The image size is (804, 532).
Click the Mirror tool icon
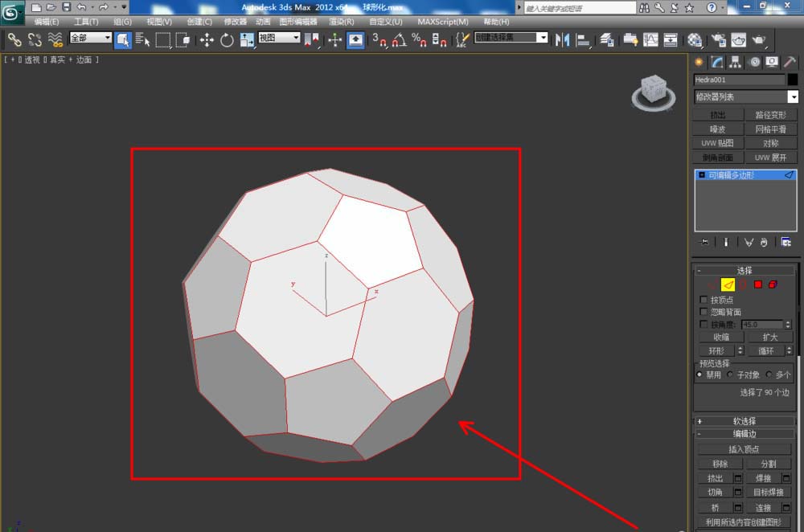[x=563, y=39]
